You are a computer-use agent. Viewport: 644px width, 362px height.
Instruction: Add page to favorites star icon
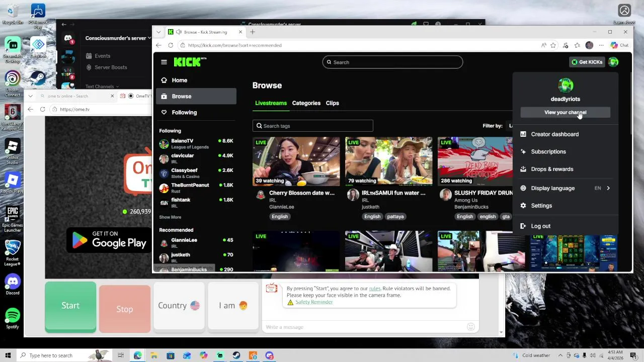tap(553, 45)
